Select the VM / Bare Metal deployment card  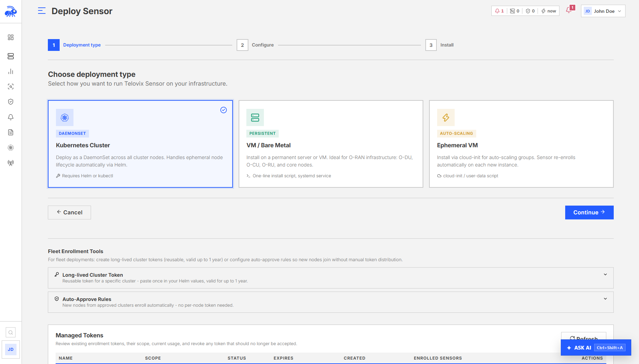(x=331, y=144)
